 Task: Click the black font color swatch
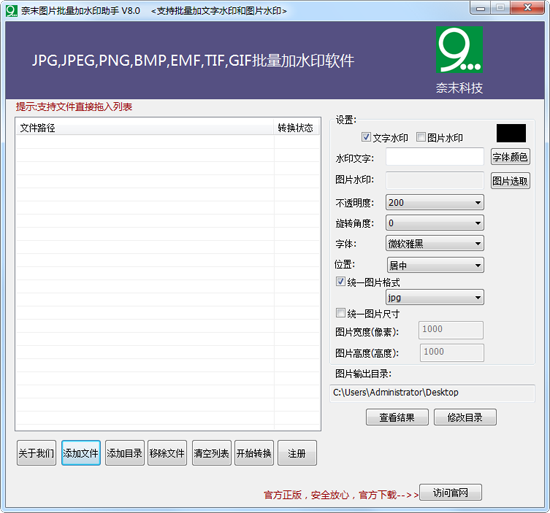511,133
